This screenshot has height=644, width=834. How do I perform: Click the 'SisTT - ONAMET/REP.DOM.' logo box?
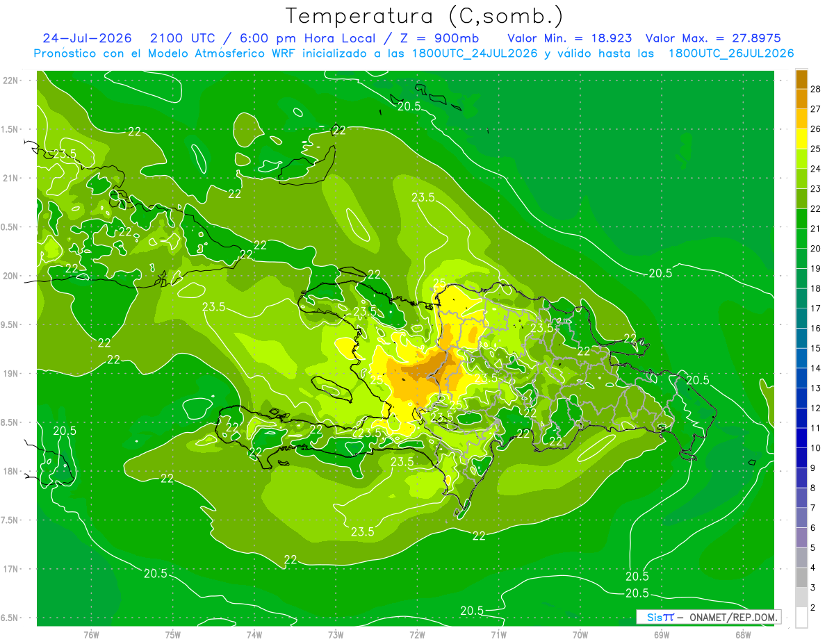click(708, 617)
